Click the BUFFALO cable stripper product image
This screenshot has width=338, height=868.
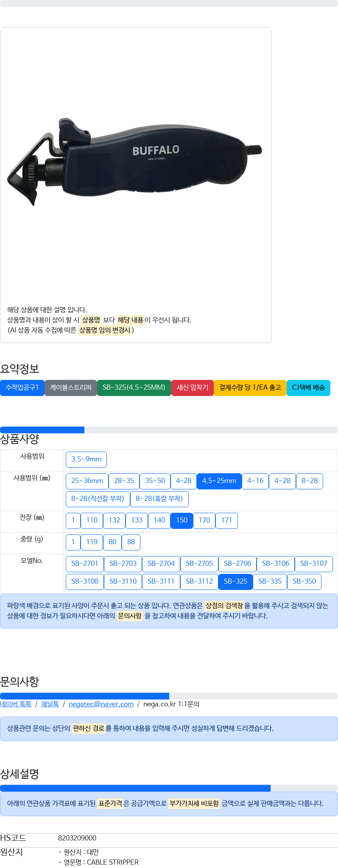135,162
